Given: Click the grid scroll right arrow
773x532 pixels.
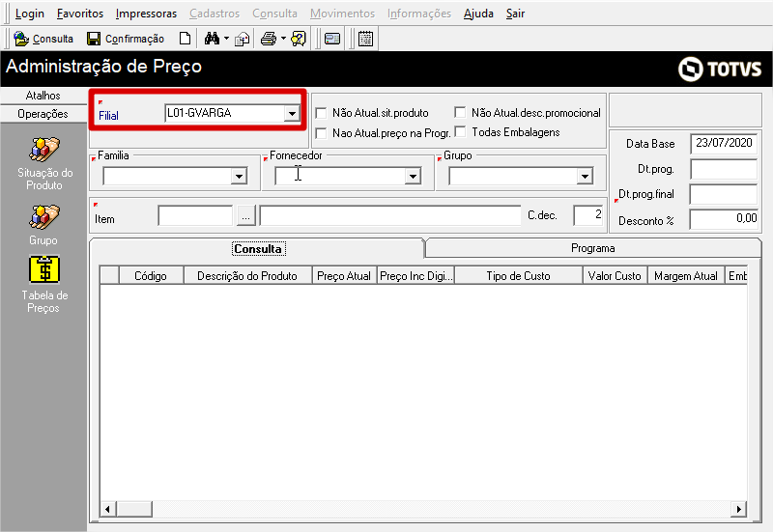Looking at the screenshot, I should 738,509.
